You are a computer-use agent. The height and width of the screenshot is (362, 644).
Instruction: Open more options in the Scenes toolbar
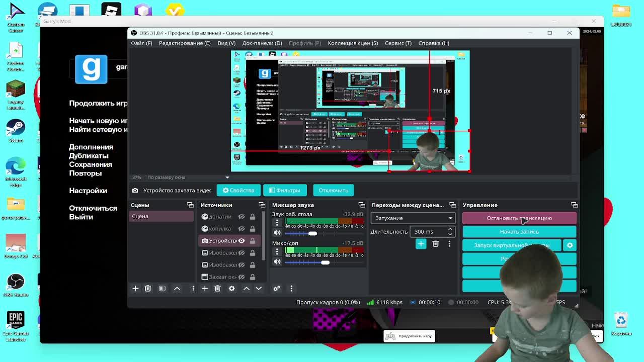click(x=193, y=288)
